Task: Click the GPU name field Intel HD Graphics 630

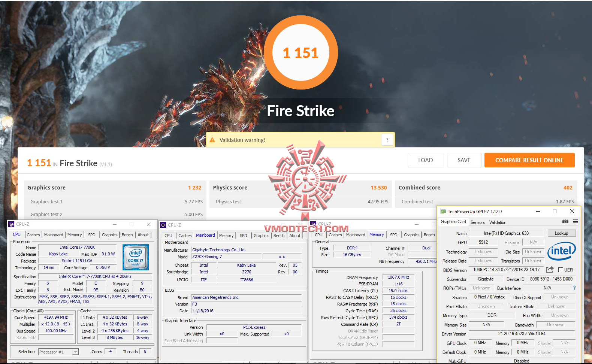Action: (506, 233)
